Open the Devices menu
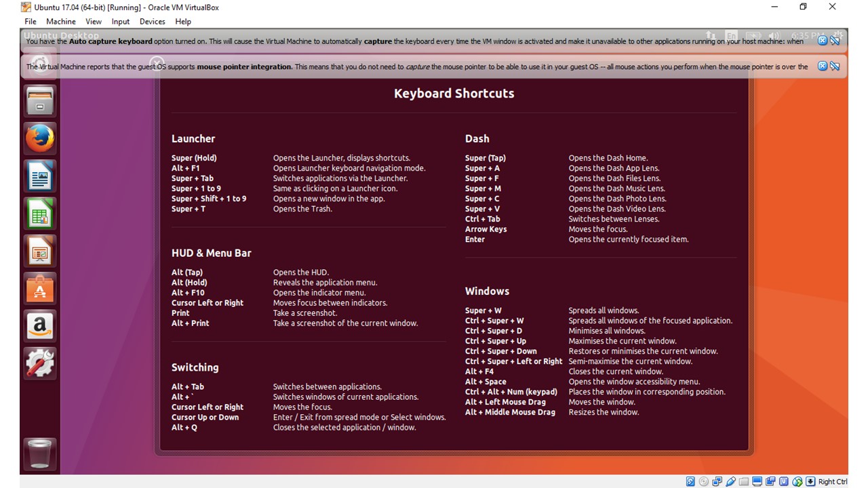Image resolution: width=868 pixels, height=488 pixels. [x=152, y=22]
